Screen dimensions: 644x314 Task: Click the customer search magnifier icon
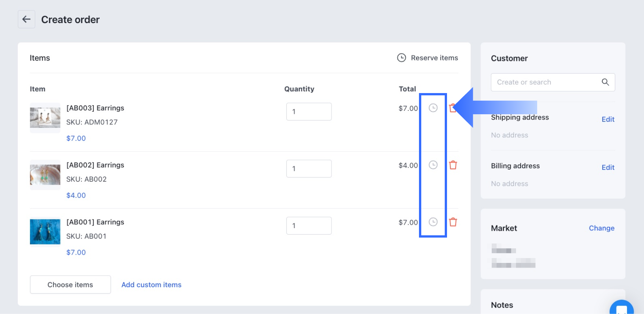click(605, 82)
